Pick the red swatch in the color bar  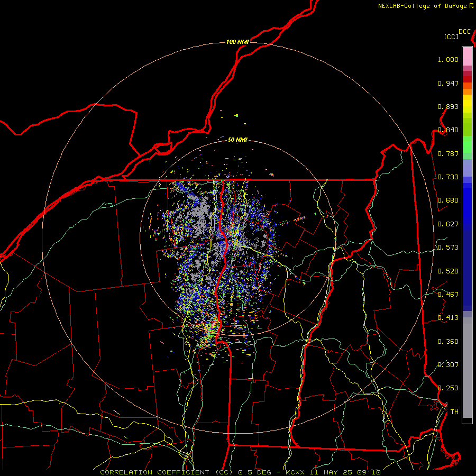pyautogui.click(x=467, y=79)
